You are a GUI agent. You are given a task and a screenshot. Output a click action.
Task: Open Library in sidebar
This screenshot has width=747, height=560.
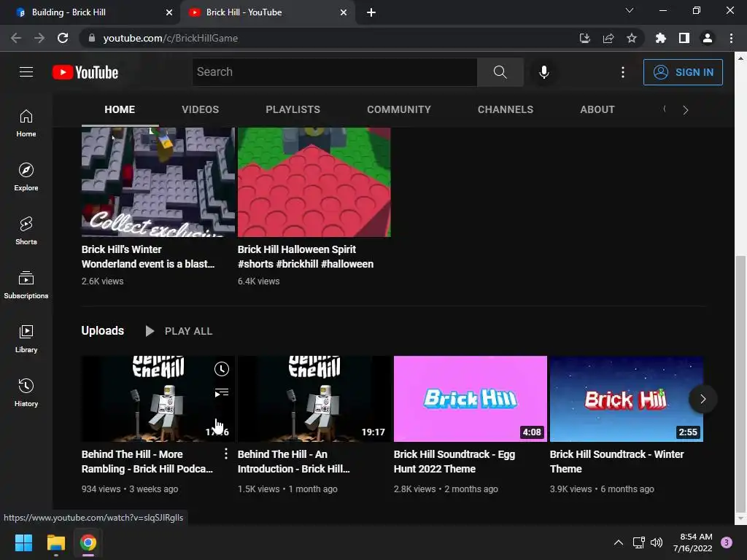[26, 338]
